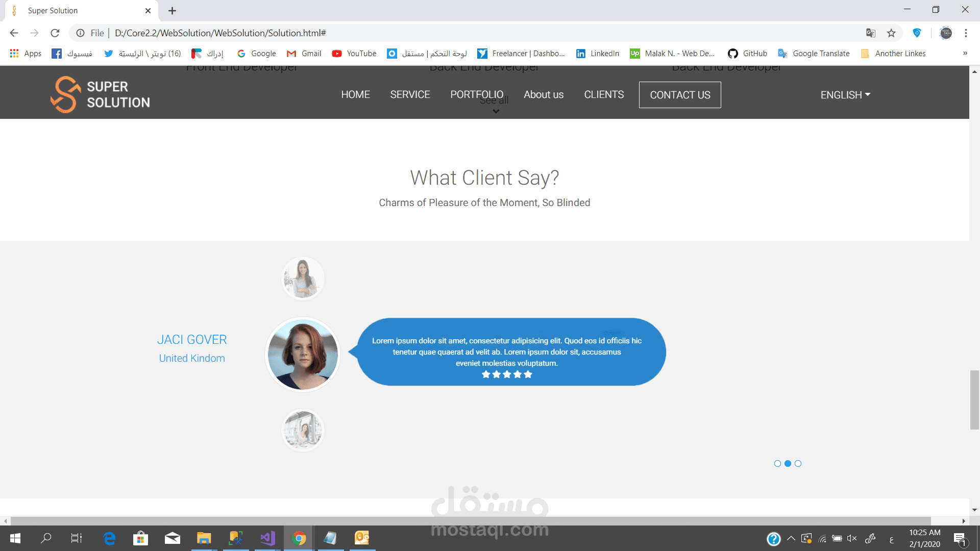Expand hidden bookmarks overflow chevron
Image resolution: width=980 pixels, height=551 pixels.
(x=965, y=54)
